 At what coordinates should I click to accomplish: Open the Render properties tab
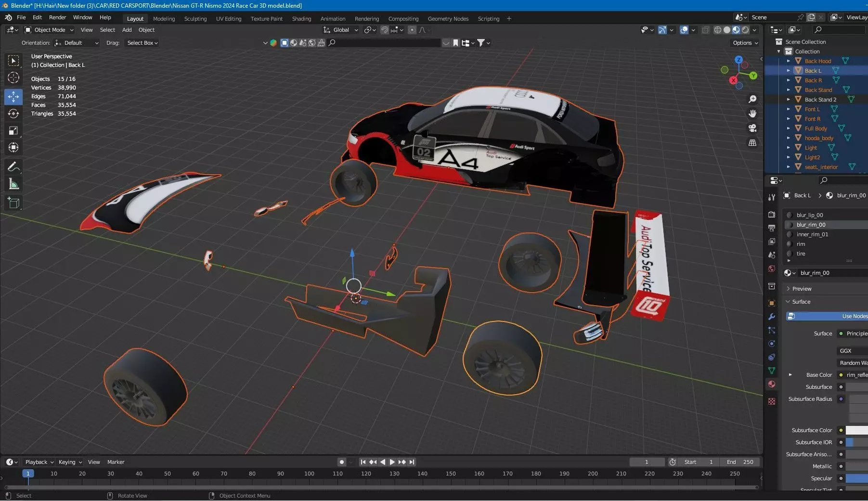click(x=772, y=214)
